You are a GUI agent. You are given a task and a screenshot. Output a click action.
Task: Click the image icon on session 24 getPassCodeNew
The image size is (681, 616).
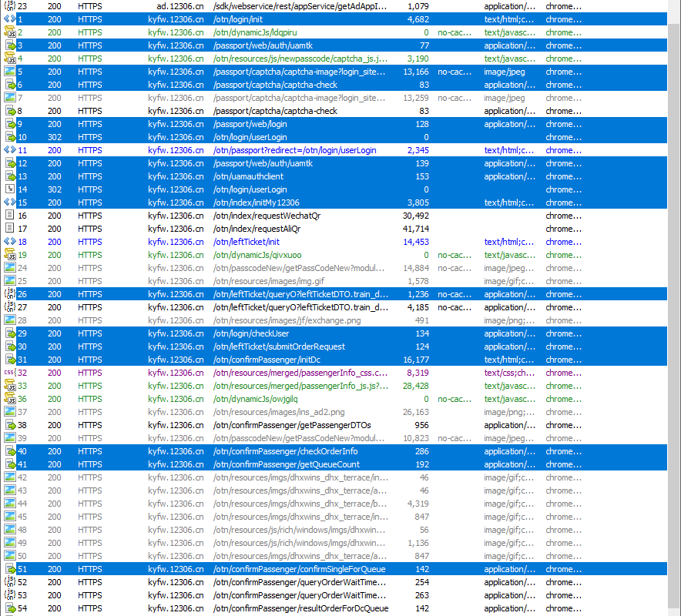tap(9, 268)
